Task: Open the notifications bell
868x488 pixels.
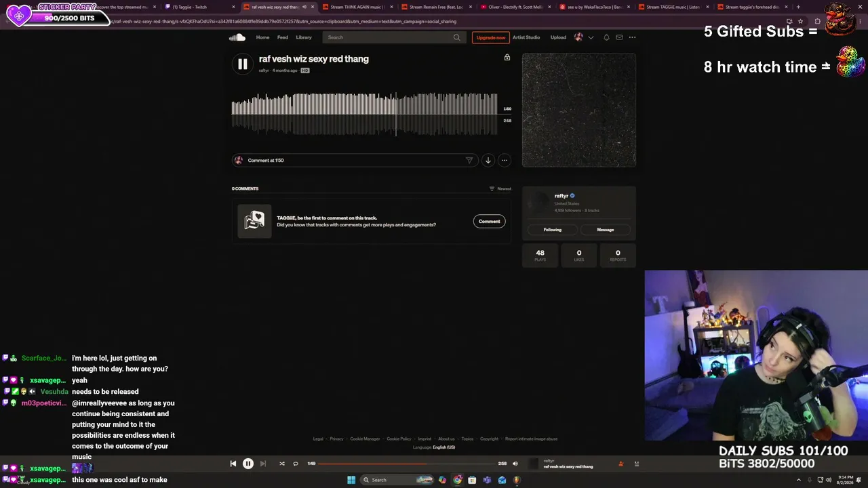Action: pyautogui.click(x=606, y=37)
